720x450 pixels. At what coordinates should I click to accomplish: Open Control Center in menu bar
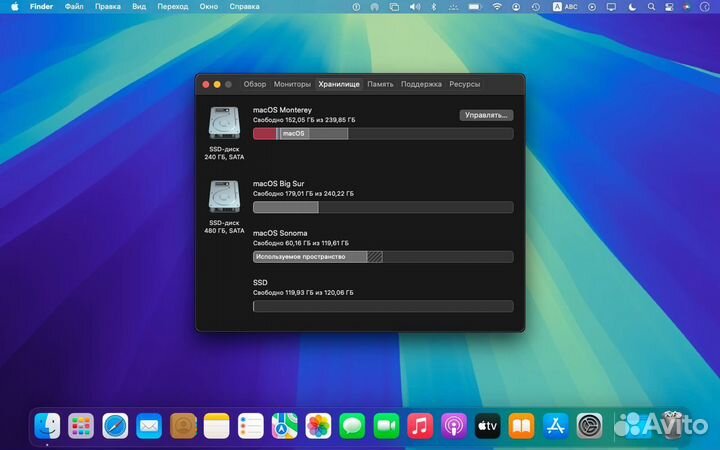point(669,7)
